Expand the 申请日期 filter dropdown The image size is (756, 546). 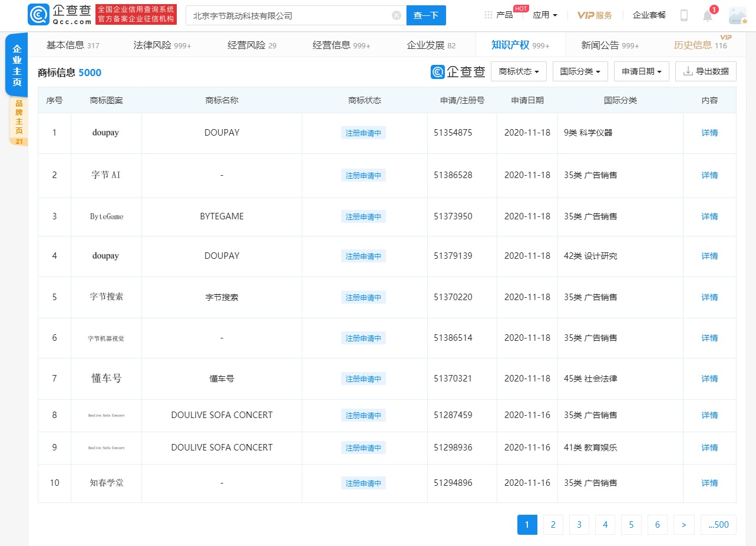[x=641, y=71]
